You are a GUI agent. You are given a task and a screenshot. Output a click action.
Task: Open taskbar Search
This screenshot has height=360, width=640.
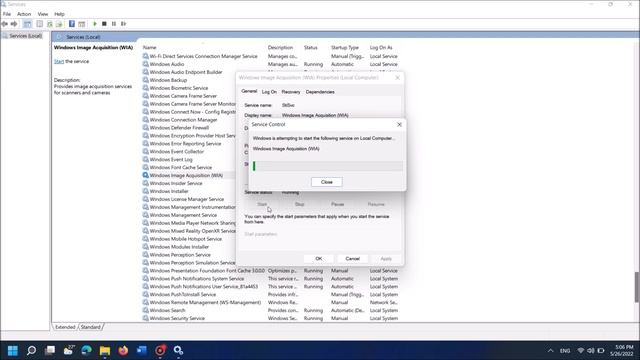pos(31,351)
